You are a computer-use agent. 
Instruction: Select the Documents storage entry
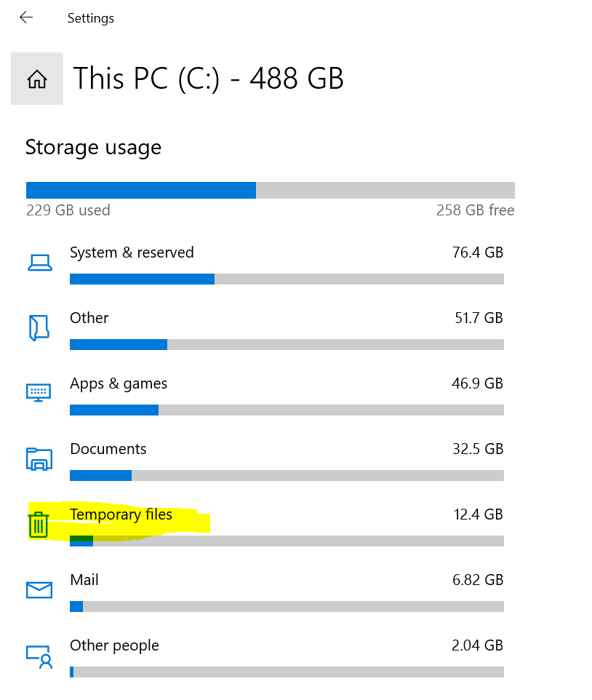click(108, 450)
